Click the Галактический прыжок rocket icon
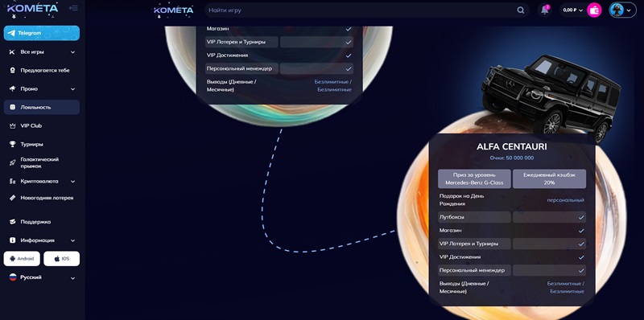 [12, 163]
